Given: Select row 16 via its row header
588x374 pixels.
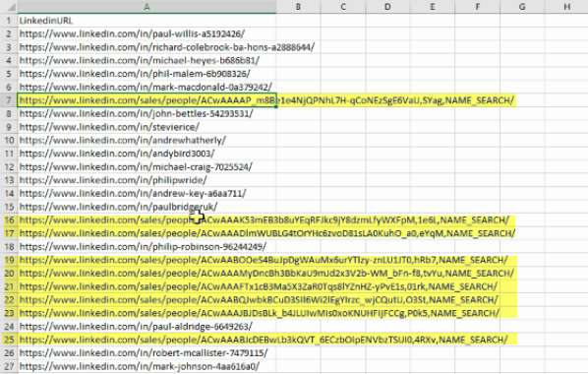Looking at the screenshot, I should point(9,220).
